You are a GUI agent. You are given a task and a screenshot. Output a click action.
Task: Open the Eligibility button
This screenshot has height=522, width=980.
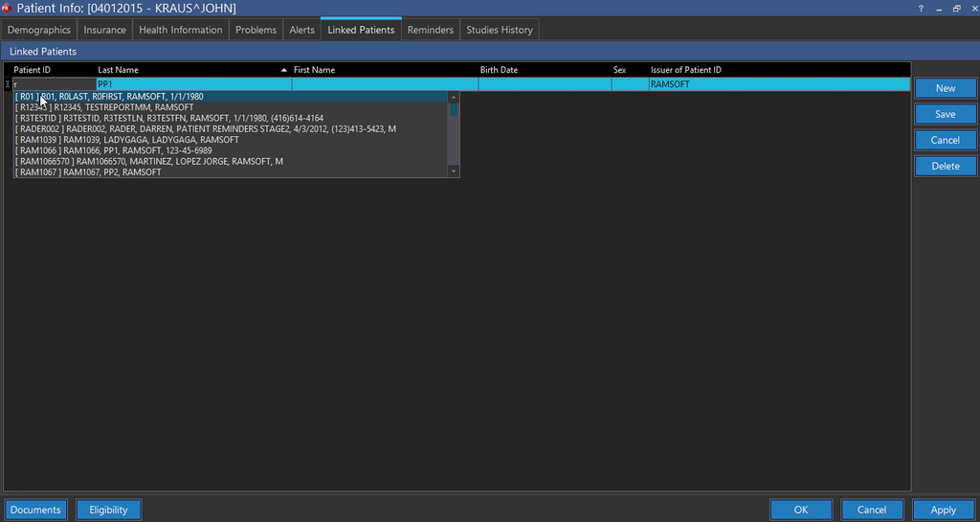coord(108,510)
